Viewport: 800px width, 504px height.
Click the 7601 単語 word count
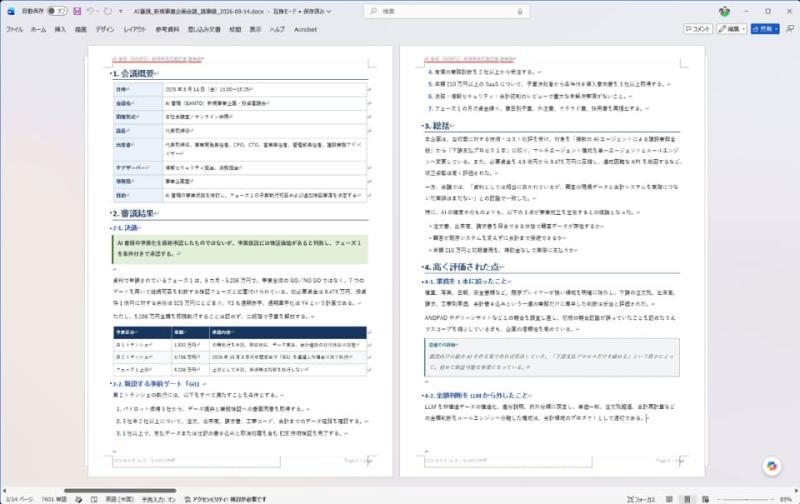(54, 499)
